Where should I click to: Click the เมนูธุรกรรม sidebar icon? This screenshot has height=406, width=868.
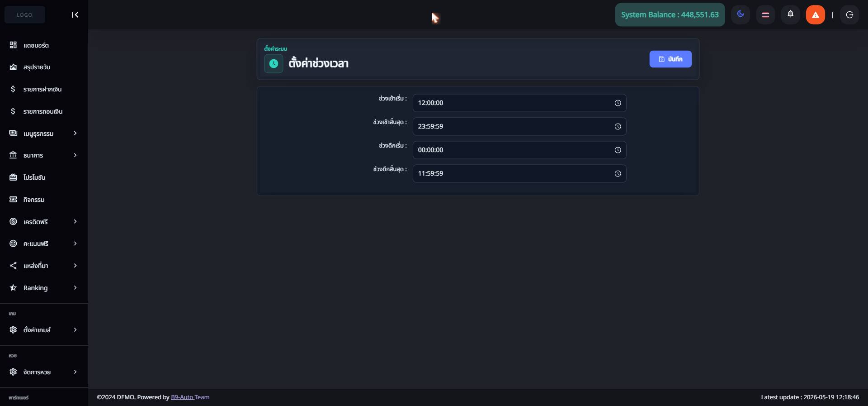pos(13,133)
